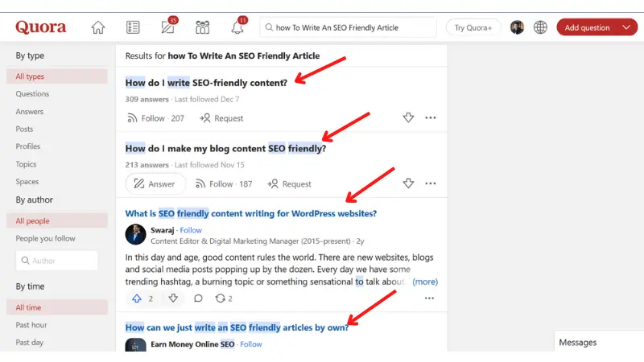Open the Quora logo homepage
644x362 pixels.
pyautogui.click(x=41, y=27)
